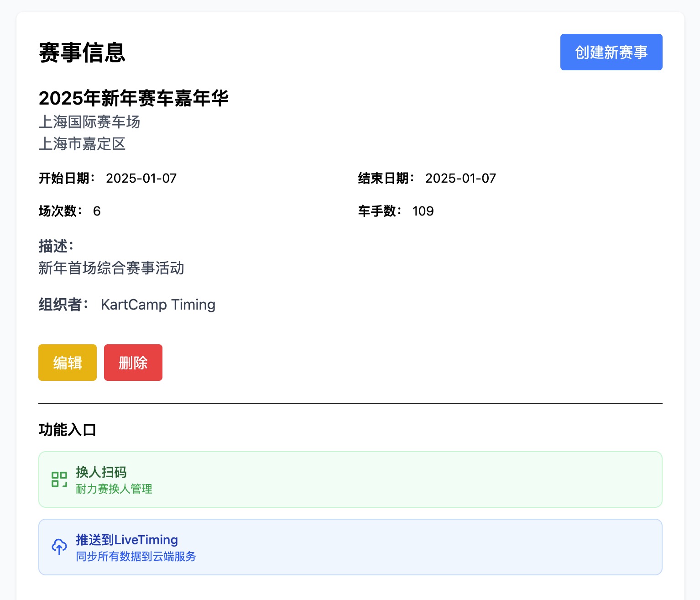700x600 pixels.
Task: Click the 创建新赛事 button
Action: click(x=611, y=52)
